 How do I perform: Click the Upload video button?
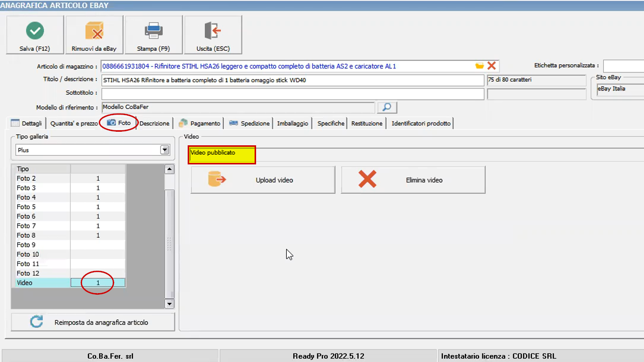pos(263,180)
